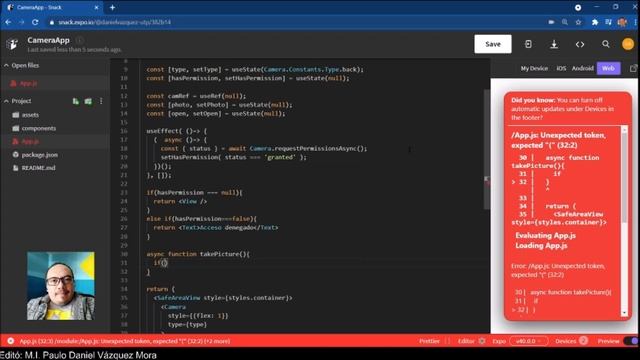Edit the CameraApp project title
This screenshot has width=640, height=360.
pyautogui.click(x=48, y=40)
